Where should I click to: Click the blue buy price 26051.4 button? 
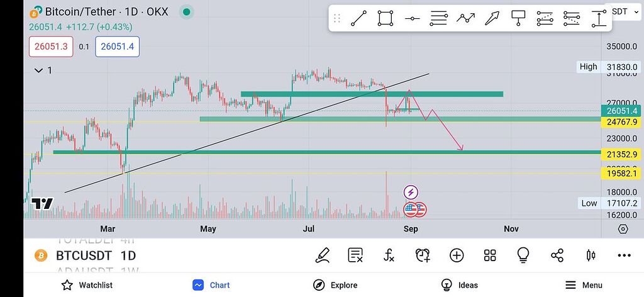tap(117, 47)
